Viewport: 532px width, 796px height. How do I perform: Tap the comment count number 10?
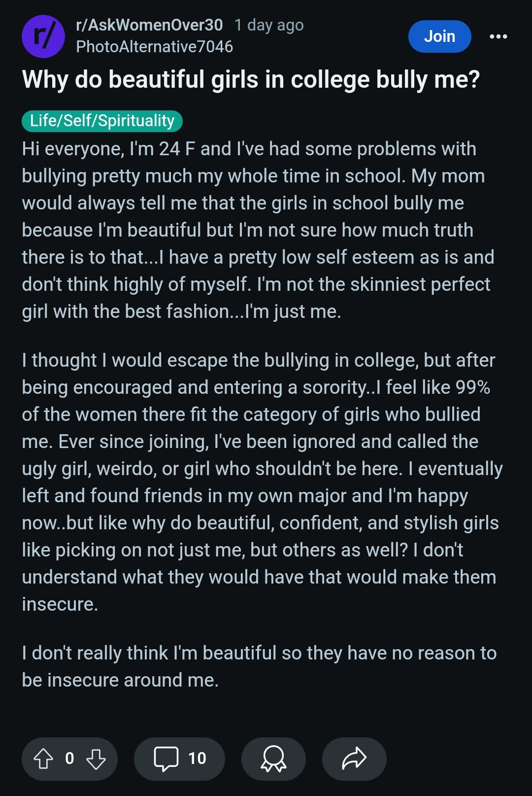pyautogui.click(x=197, y=759)
